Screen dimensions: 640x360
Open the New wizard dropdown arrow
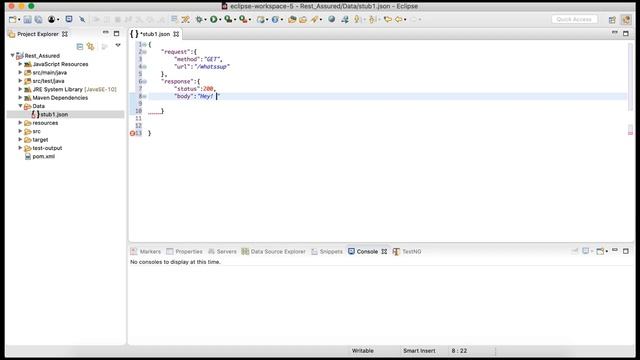(19, 20)
